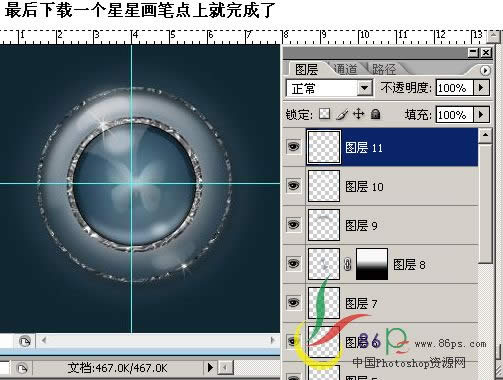Click the 不透明度 100% input field
Viewport: 503px width, 380px height.
[x=454, y=88]
